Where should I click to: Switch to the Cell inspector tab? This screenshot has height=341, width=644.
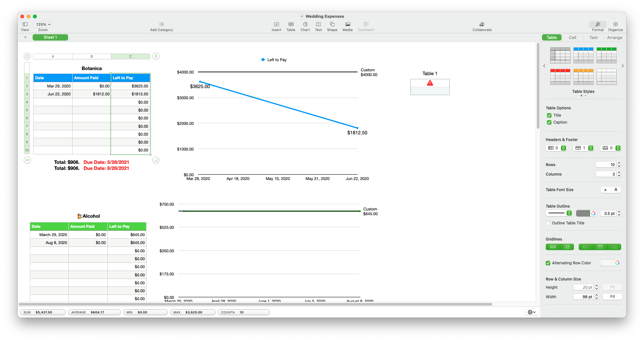click(x=573, y=37)
